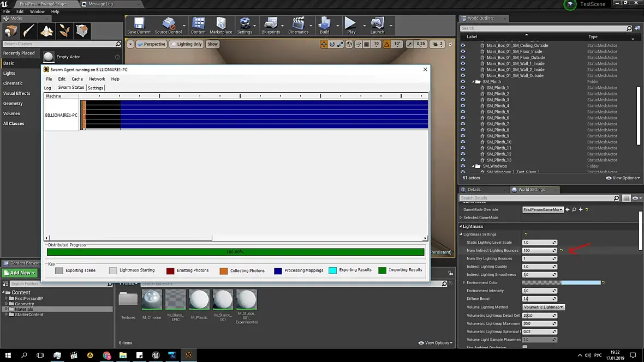Toggle visibility of SM_Plinth_1
Image resolution: width=644 pixels, height=362 pixels.
(x=463, y=87)
